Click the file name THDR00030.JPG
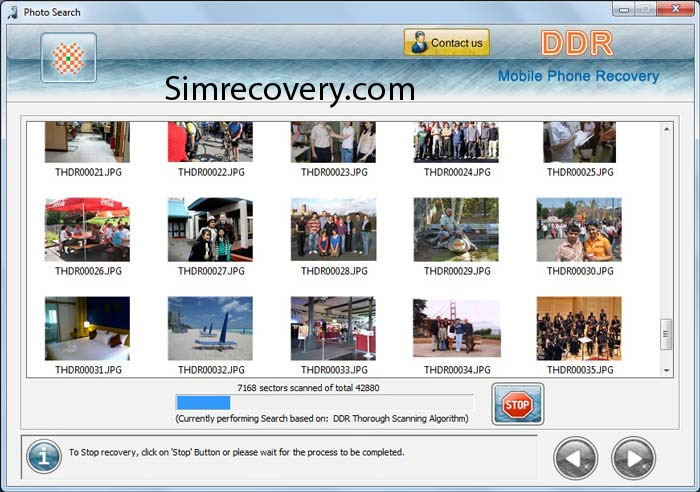The image size is (700, 492). coord(580,271)
